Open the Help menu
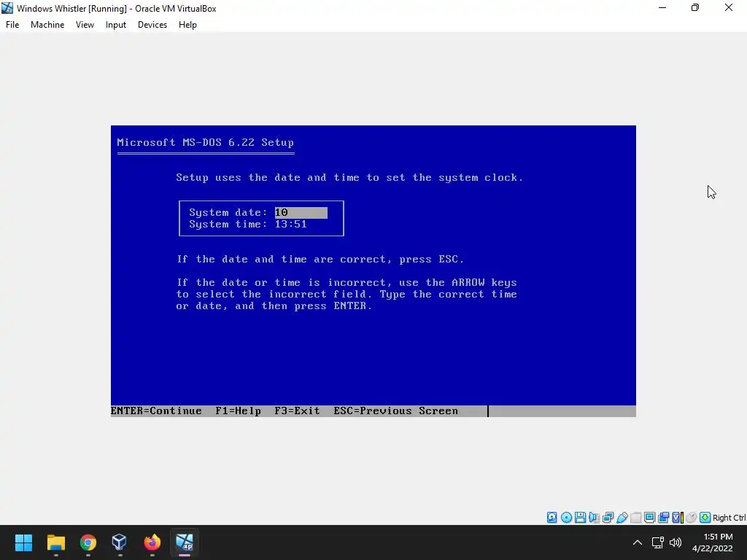This screenshot has height=560, width=747. tap(187, 25)
